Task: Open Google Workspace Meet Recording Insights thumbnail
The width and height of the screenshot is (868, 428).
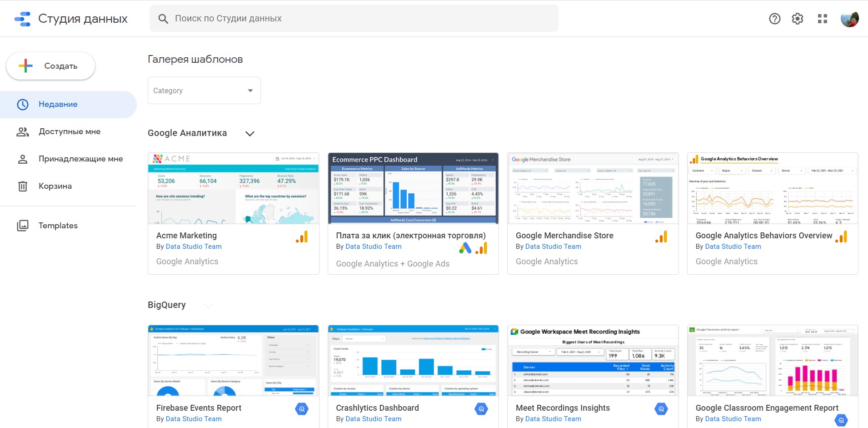Action: (x=593, y=361)
